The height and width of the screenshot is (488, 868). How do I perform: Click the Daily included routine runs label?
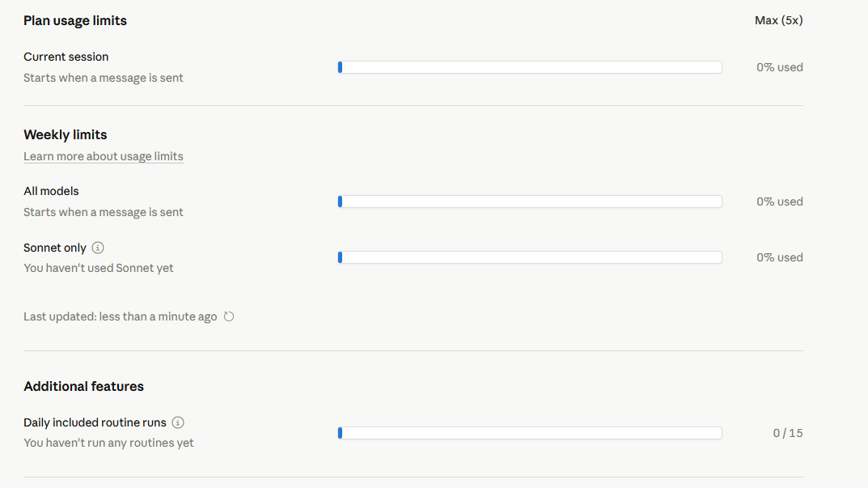(95, 422)
